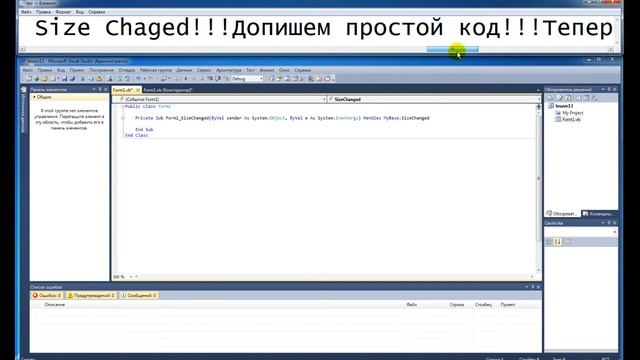Click Properties icon in Solution Explorer toolbar
The height and width of the screenshot is (360, 640).
pos(550,98)
